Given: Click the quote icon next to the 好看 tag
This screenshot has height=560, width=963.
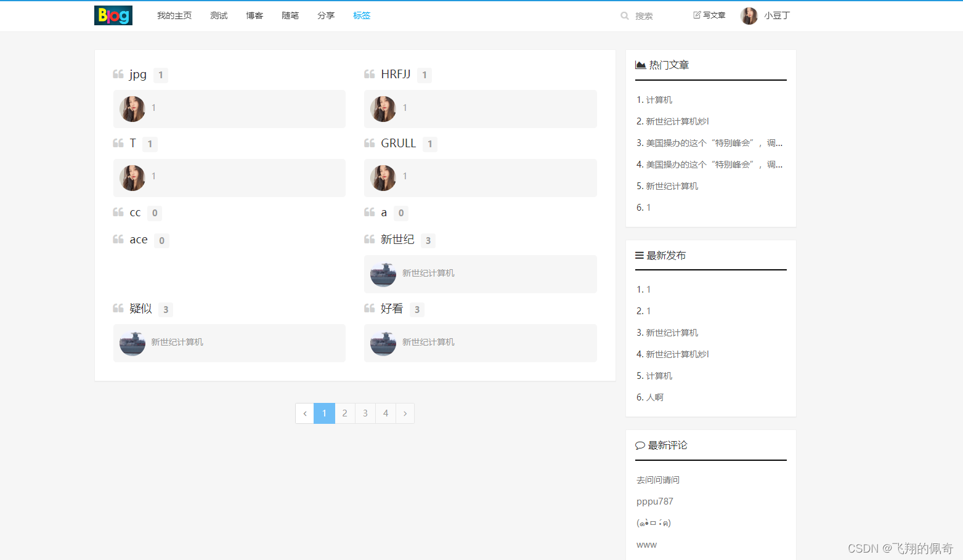Looking at the screenshot, I should (369, 308).
